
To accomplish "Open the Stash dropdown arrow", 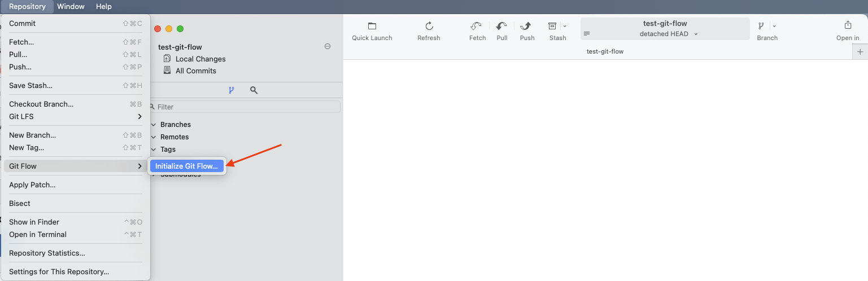I will [565, 26].
